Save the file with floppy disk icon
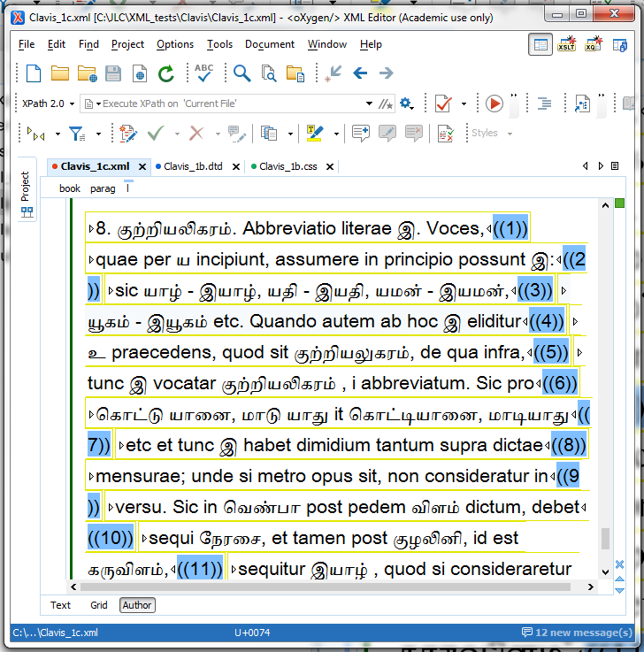 coord(113,73)
